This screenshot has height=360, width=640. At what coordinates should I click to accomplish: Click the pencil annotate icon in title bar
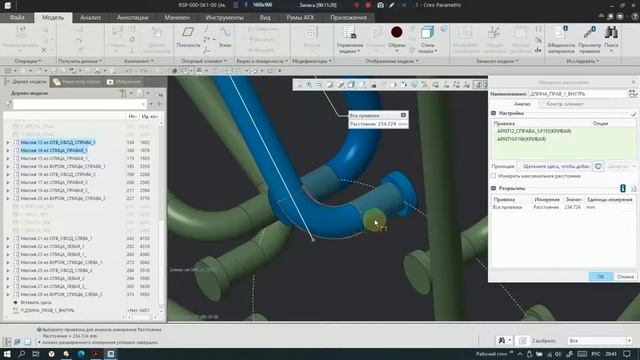(392, 5)
